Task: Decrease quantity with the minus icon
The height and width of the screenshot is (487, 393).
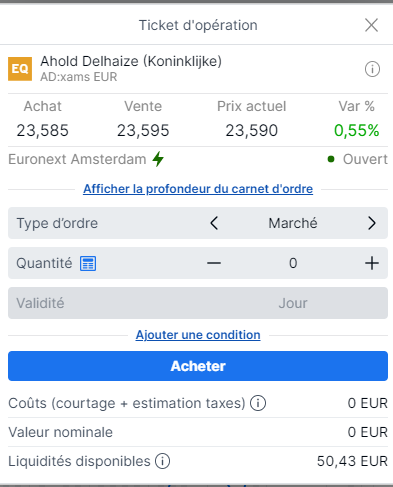Action: (214, 263)
